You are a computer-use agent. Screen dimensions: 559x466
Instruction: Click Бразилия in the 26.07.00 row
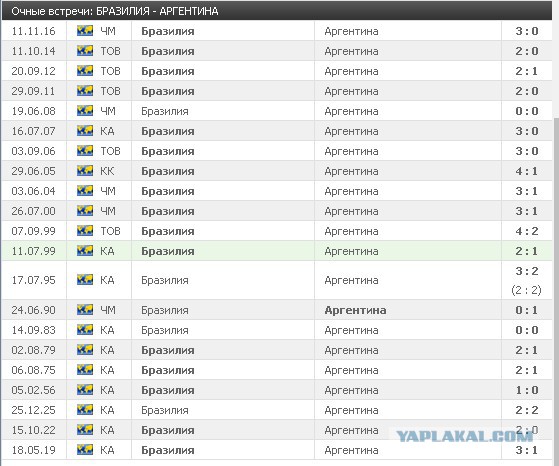point(168,211)
